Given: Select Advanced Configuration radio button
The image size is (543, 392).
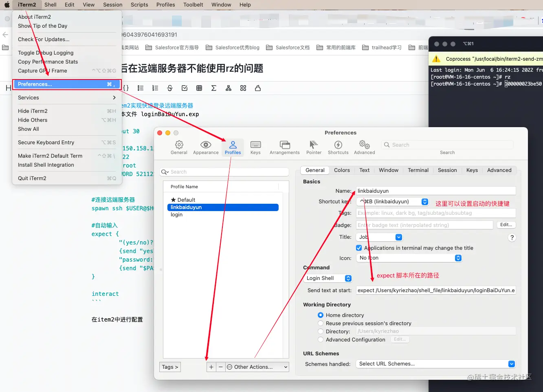Looking at the screenshot, I should [x=321, y=339].
